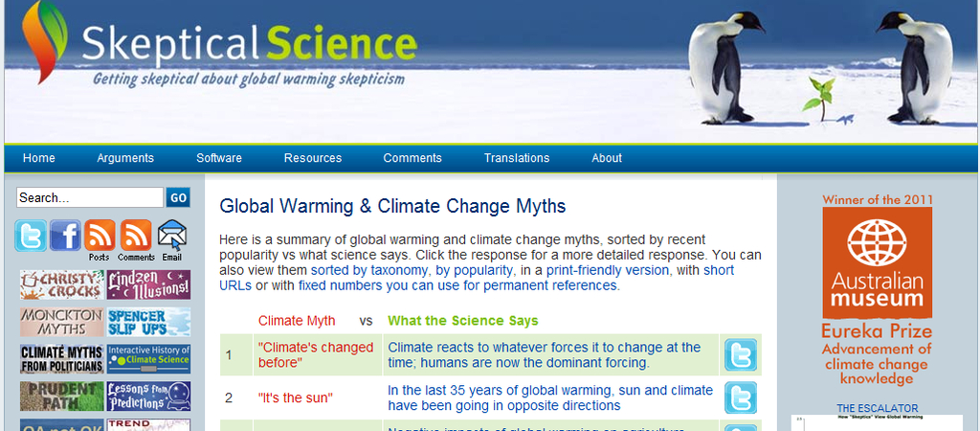Open Climate Myths from Politicians banner
This screenshot has width=980, height=431.
click(x=61, y=359)
